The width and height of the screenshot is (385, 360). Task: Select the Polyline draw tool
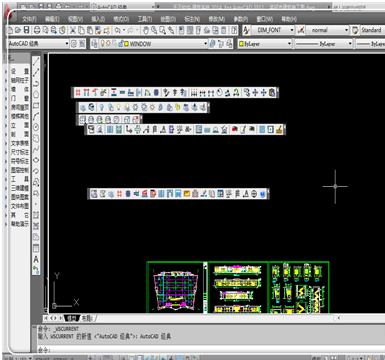(x=36, y=83)
